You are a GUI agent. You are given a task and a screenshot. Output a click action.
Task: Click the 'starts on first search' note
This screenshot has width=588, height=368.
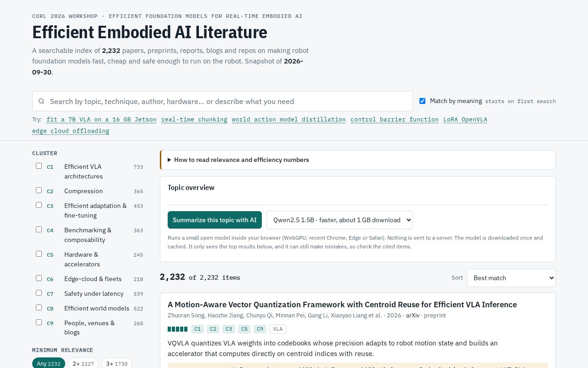[x=520, y=101]
